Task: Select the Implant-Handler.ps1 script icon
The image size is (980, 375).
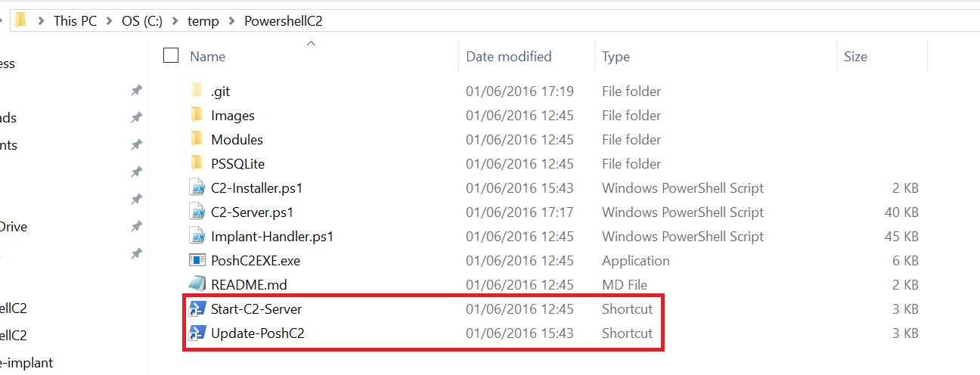Action: (x=197, y=236)
